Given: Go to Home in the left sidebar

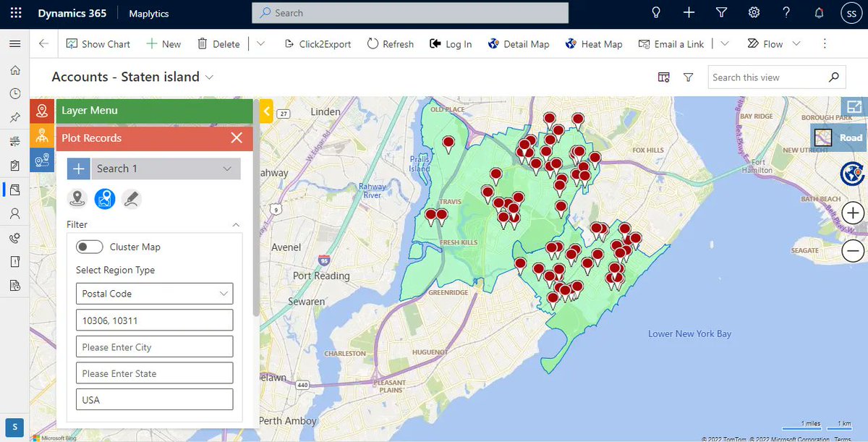Looking at the screenshot, I should pyautogui.click(x=14, y=70).
